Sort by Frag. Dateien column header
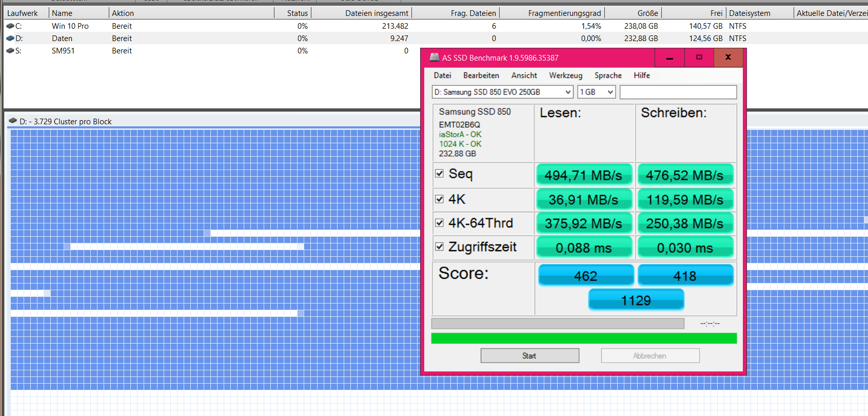This screenshot has height=416, width=868. (x=456, y=13)
